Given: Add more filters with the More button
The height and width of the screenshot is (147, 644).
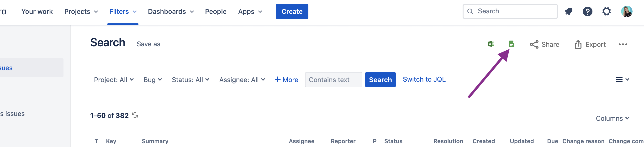Looking at the screenshot, I should coord(286,79).
